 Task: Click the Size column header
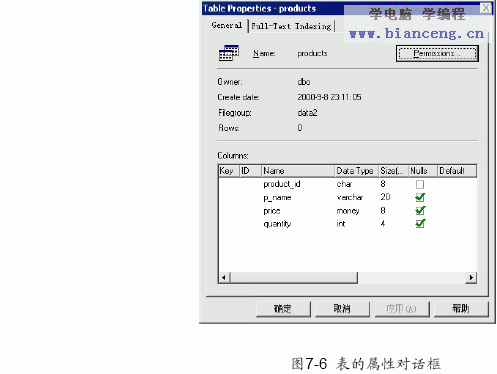tap(394, 171)
